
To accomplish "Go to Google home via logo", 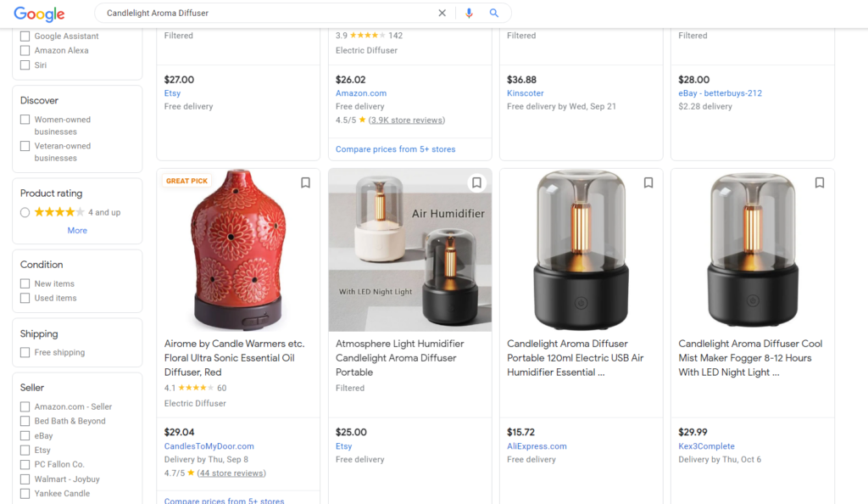I will [x=39, y=14].
